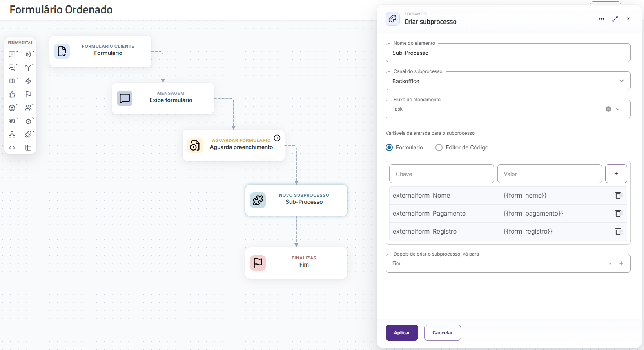644x350 pixels.
Task: Click the Formulário Cliente node's document icon
Action: point(62,51)
